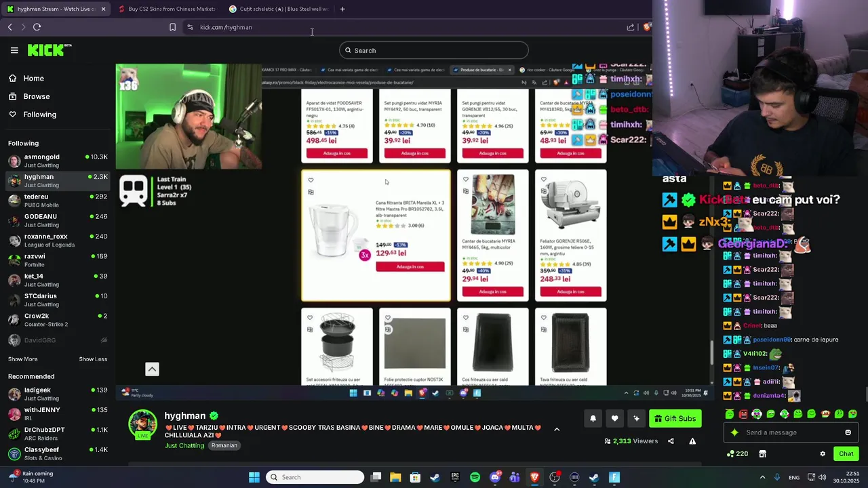The height and width of the screenshot is (488, 868).
Task: Open the emoji picker in chat
Action: point(848,432)
